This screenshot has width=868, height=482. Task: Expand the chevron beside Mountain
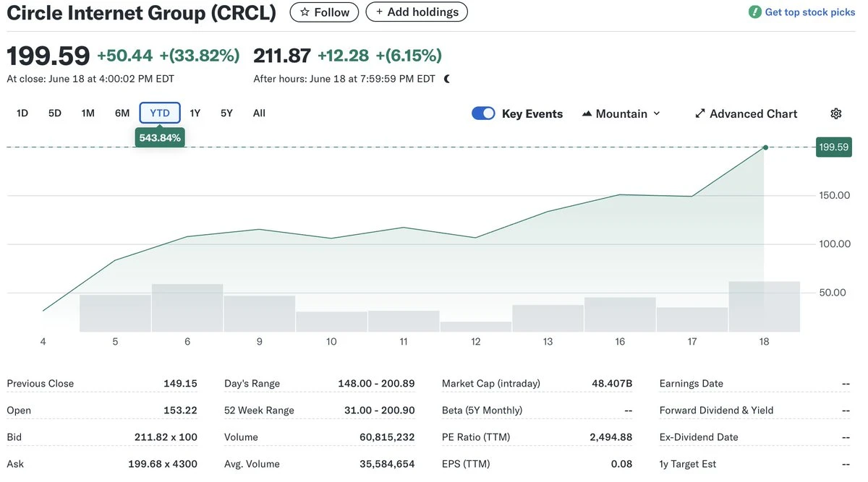657,113
